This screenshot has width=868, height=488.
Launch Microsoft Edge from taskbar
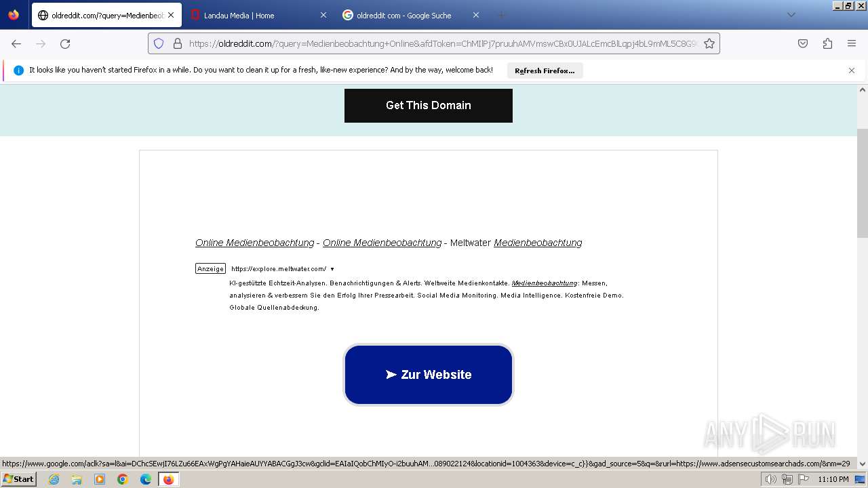pos(146,479)
